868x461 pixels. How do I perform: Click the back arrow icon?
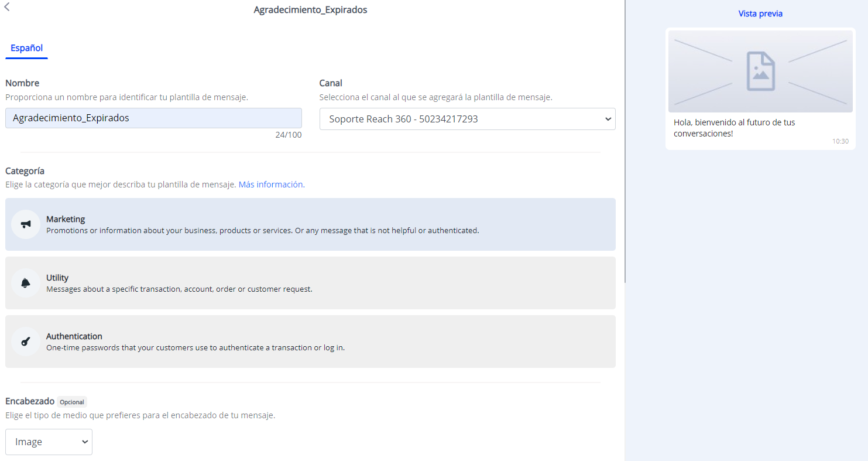(x=7, y=8)
